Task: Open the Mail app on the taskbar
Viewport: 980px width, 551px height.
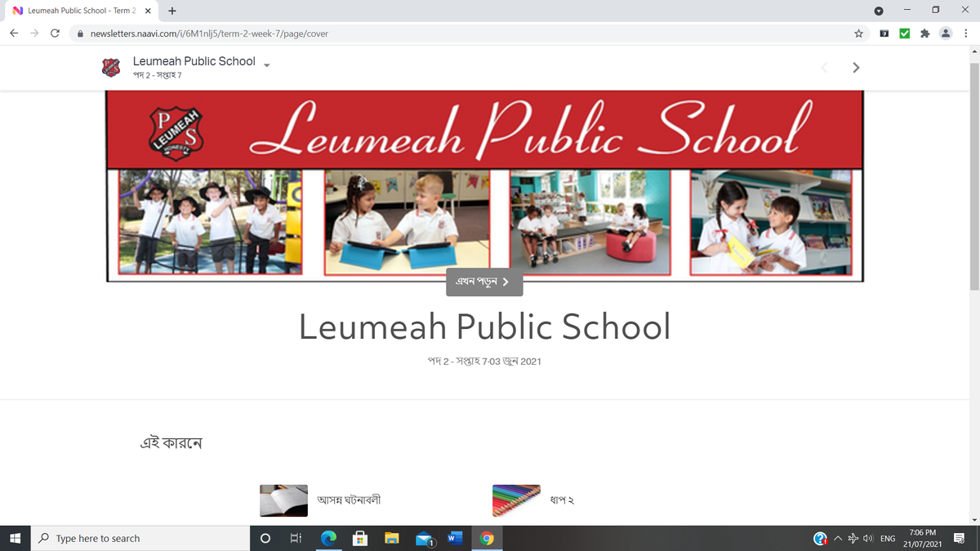Action: point(424,538)
